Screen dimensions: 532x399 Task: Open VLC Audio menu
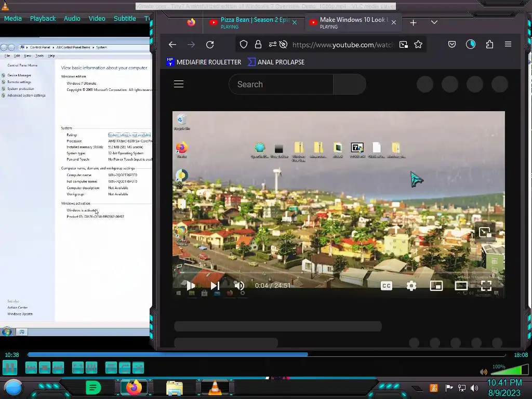point(72,18)
